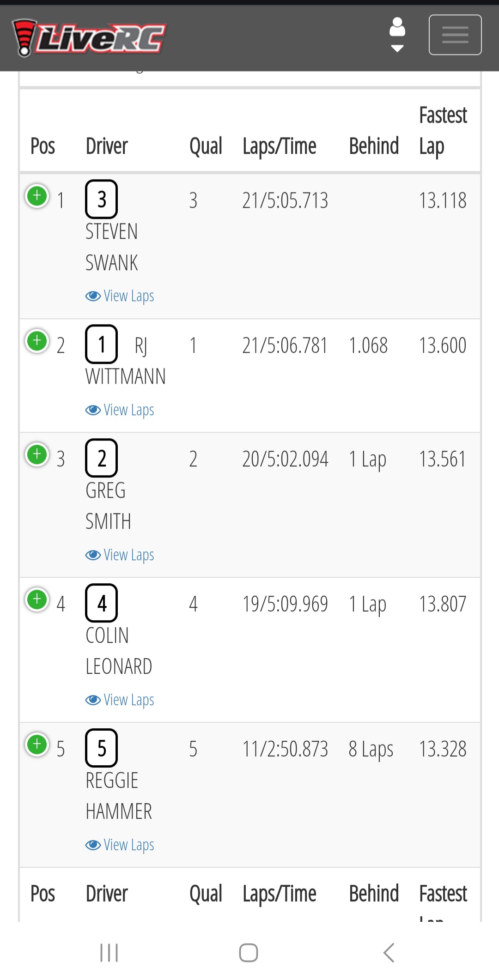The height and width of the screenshot is (980, 499).
Task: Select car number 1 badge
Action: [x=102, y=345]
